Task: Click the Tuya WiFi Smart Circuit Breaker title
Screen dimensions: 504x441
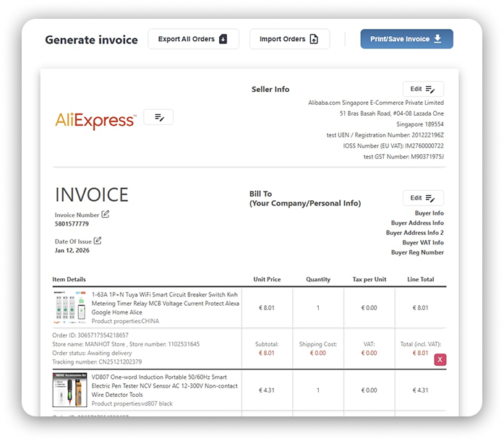Action: [165, 303]
